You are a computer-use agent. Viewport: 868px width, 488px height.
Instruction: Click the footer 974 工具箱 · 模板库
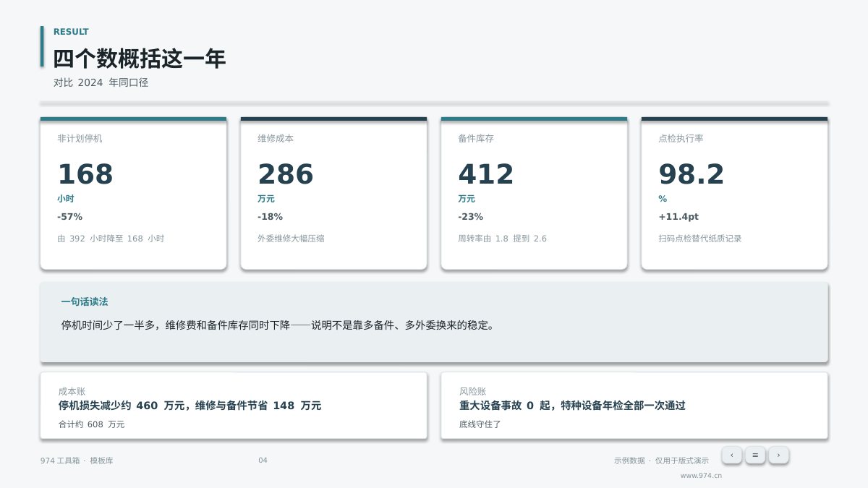pyautogui.click(x=77, y=461)
